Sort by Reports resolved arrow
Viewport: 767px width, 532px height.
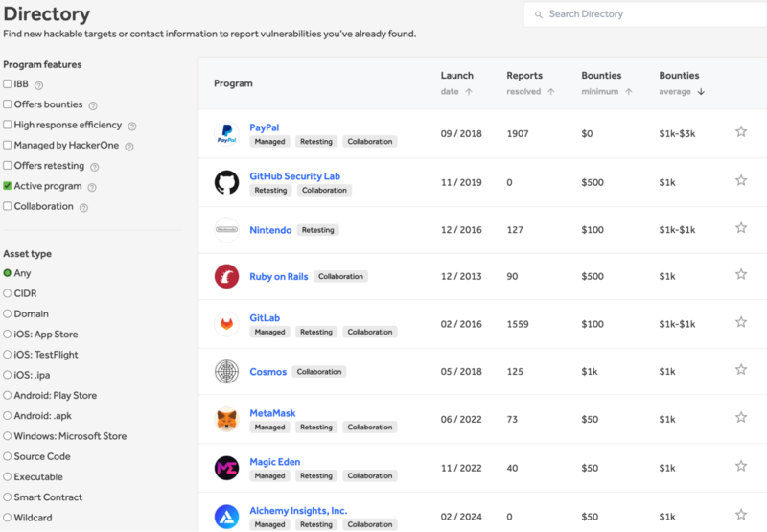tap(551, 91)
